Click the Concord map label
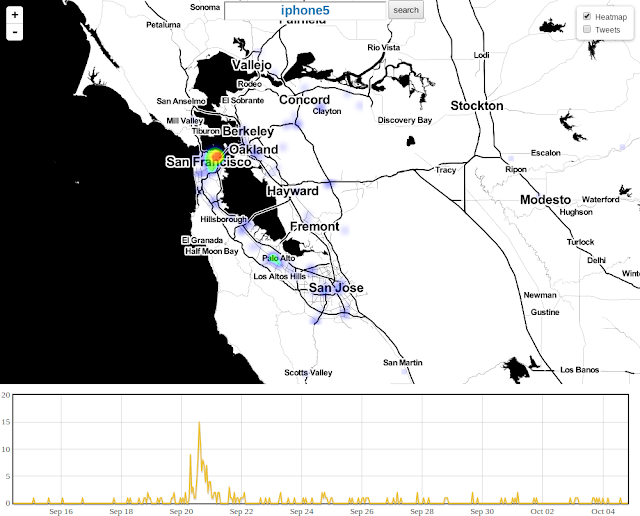Viewport: 640px width, 516px height. tap(304, 100)
